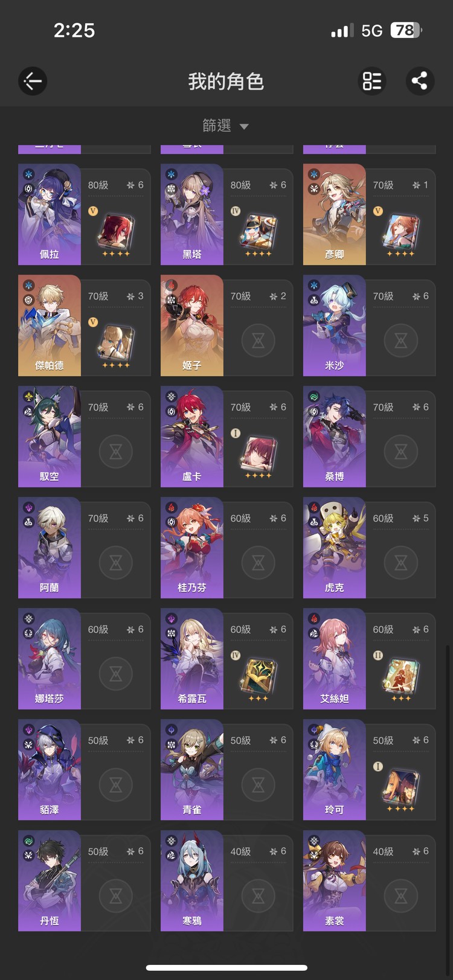Viewport: 453px width, 980px height.
Task: Open 盧卡's four-star light cone
Action: [259, 453]
